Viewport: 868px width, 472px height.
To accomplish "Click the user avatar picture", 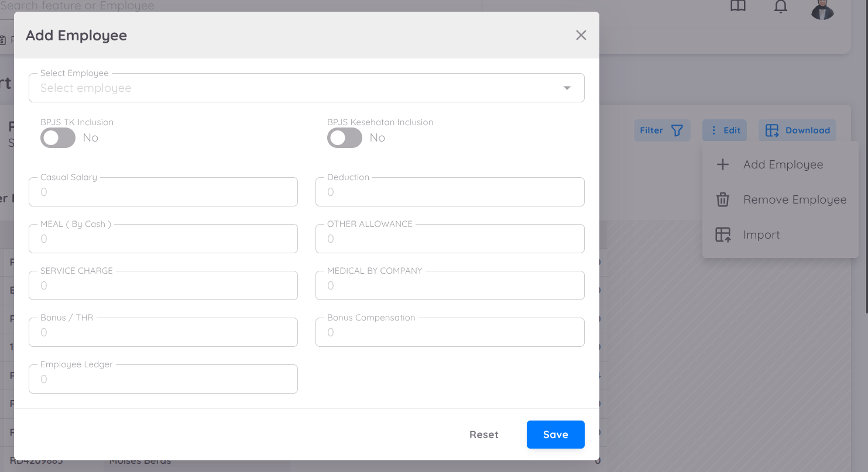I will (x=822, y=9).
